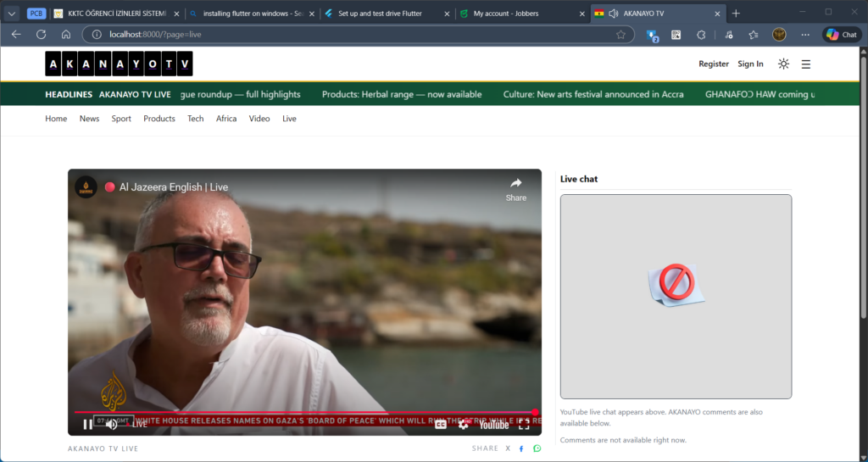Reload the current page
The width and height of the screenshot is (868, 462).
(41, 34)
